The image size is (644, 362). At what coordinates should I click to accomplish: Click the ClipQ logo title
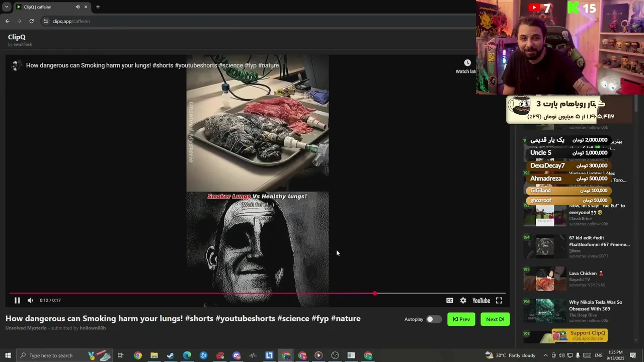tap(17, 37)
